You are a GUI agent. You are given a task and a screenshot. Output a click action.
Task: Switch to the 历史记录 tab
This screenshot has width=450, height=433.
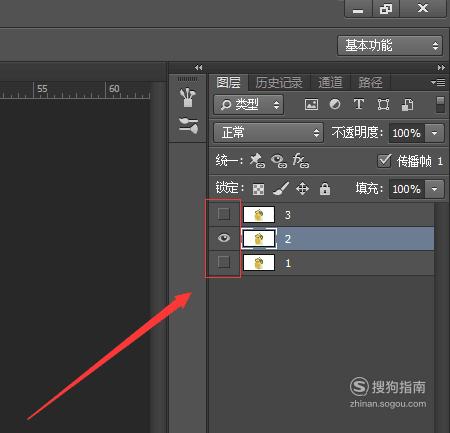279,82
